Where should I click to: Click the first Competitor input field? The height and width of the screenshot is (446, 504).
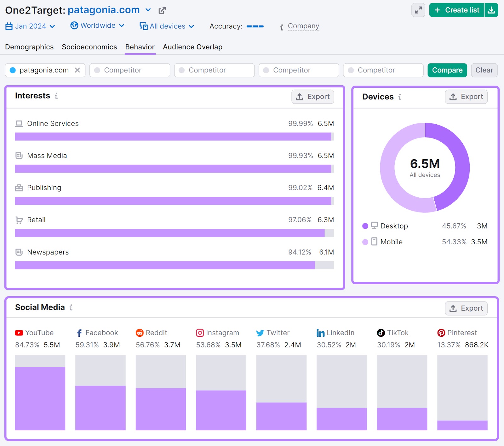(129, 70)
